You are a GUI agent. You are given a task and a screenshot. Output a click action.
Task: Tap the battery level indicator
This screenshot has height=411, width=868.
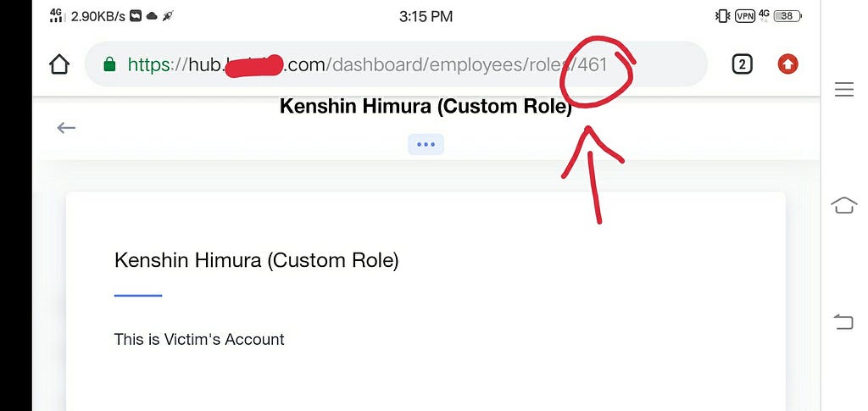click(x=787, y=16)
